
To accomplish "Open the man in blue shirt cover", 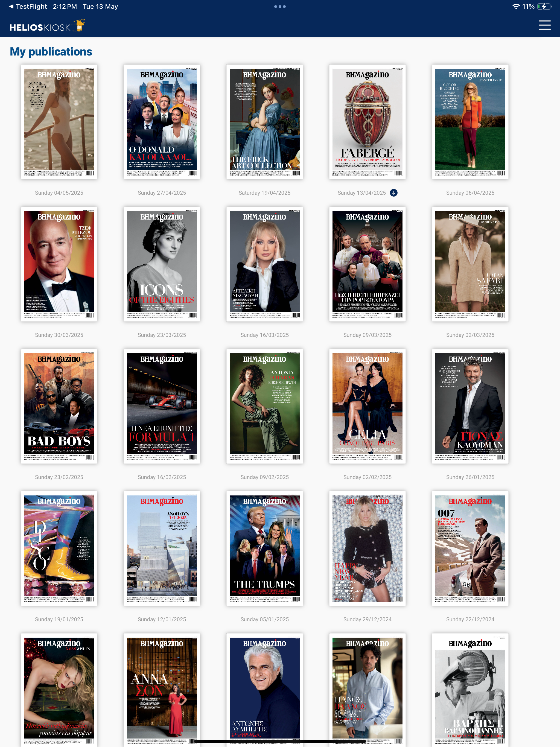I will click(x=367, y=690).
